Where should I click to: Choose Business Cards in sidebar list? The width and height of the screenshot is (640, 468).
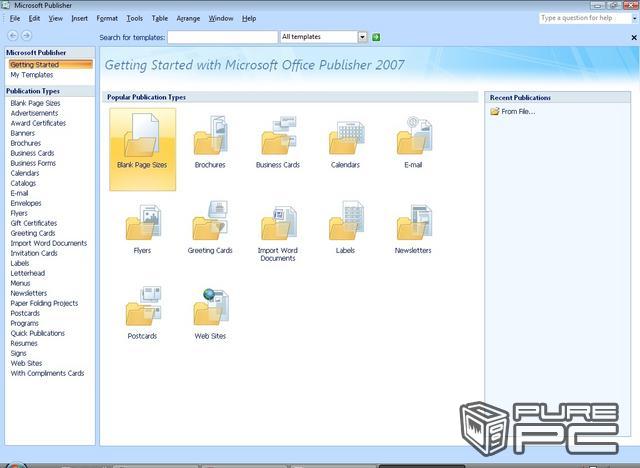32,153
